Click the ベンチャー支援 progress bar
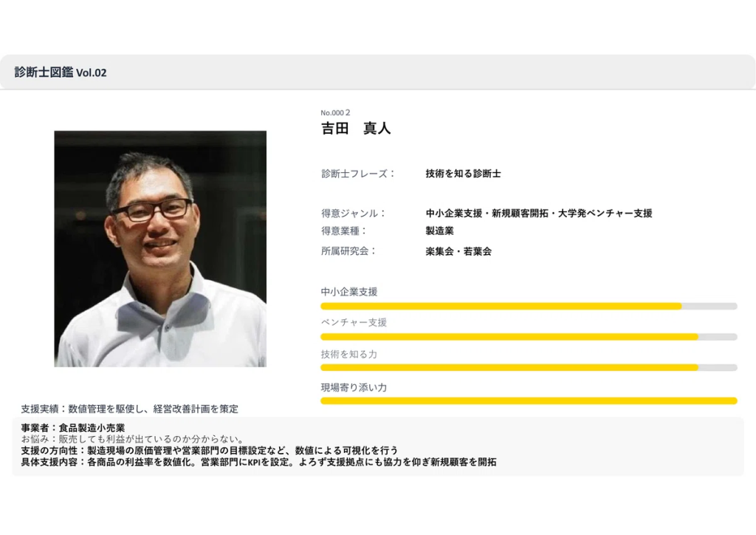Viewport: 756px width, 535px height. tap(509, 337)
